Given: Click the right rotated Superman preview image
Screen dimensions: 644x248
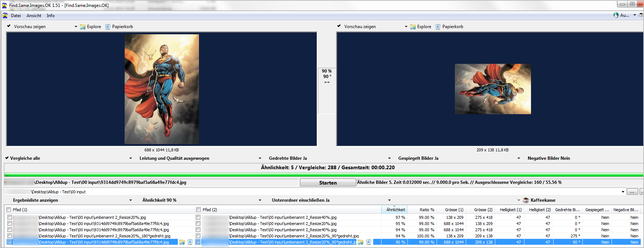Looking at the screenshot, I should (x=493, y=89).
